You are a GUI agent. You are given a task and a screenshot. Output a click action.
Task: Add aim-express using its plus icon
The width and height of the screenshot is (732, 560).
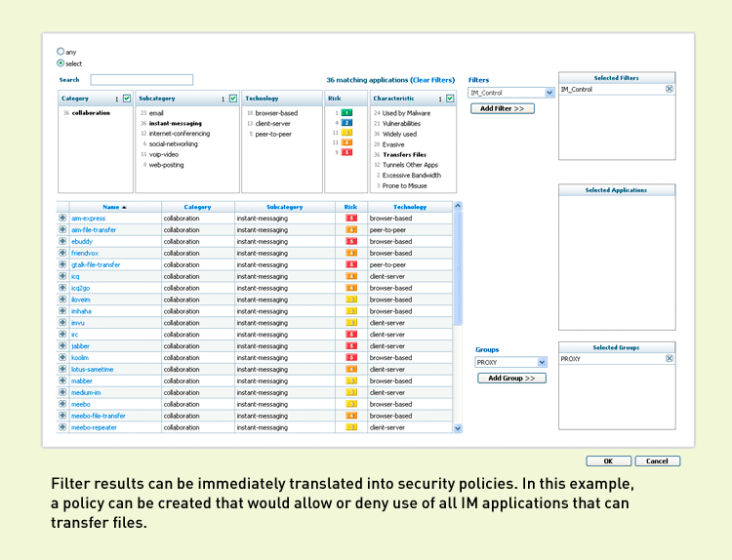(62, 218)
